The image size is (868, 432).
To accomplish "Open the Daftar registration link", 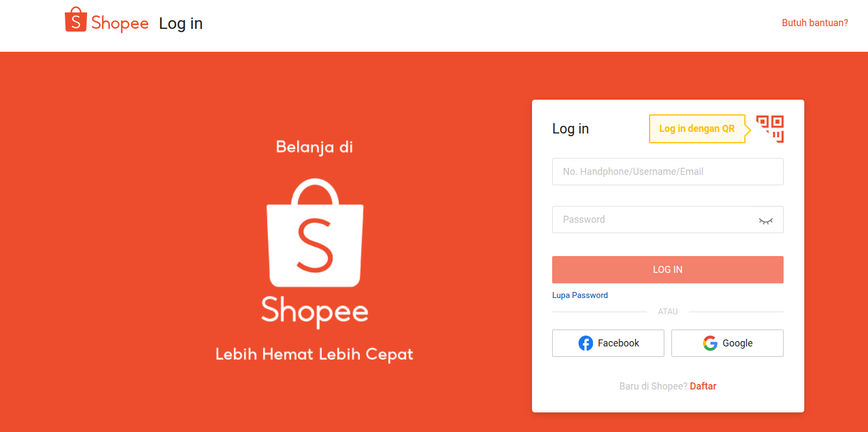I will pyautogui.click(x=703, y=386).
